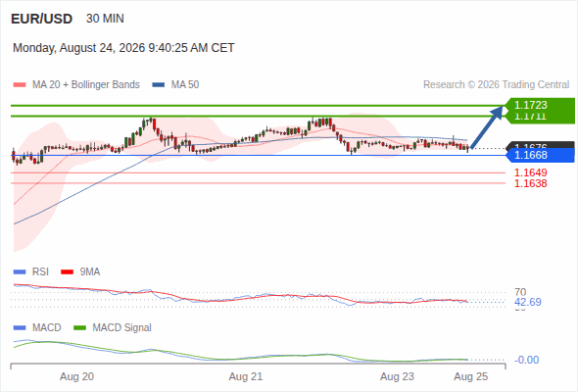
Task: Click the Aug 21 date axis label
Action: (246, 376)
